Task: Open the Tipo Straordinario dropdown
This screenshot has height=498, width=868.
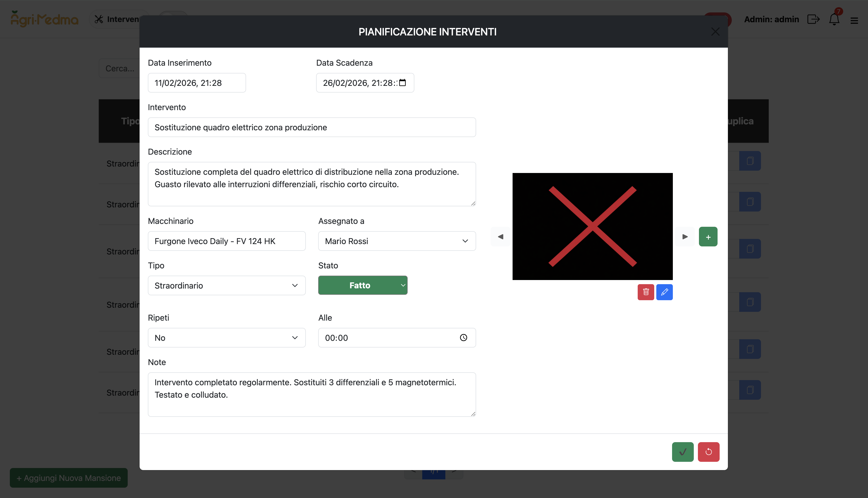Action: pyautogui.click(x=227, y=286)
